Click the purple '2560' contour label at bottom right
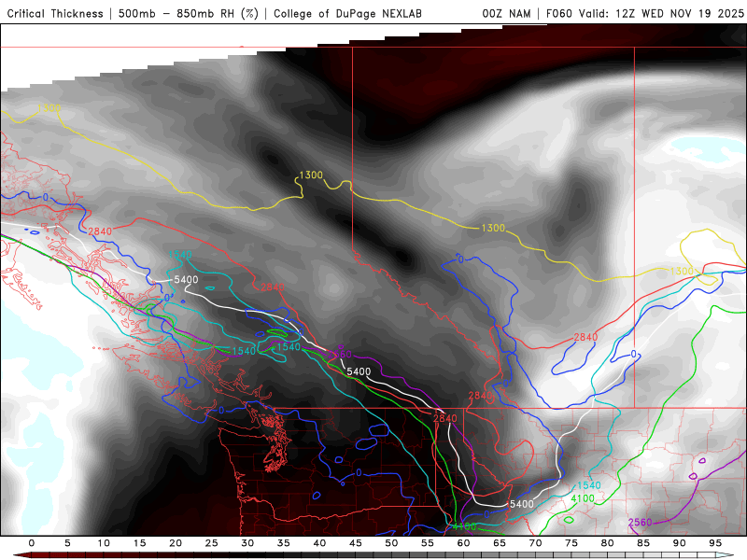 [640, 523]
